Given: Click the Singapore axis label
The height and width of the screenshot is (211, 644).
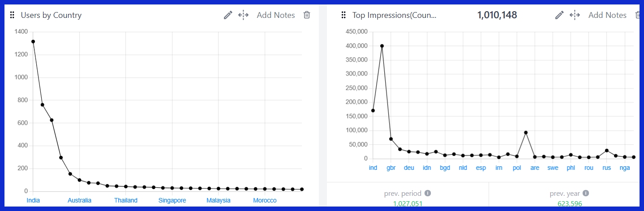Looking at the screenshot, I should coord(172,200).
